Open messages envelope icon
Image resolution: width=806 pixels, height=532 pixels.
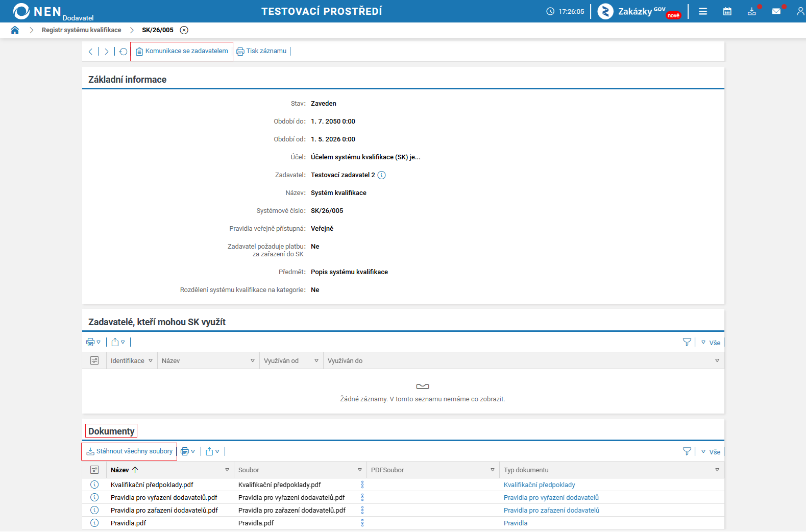pyautogui.click(x=776, y=11)
